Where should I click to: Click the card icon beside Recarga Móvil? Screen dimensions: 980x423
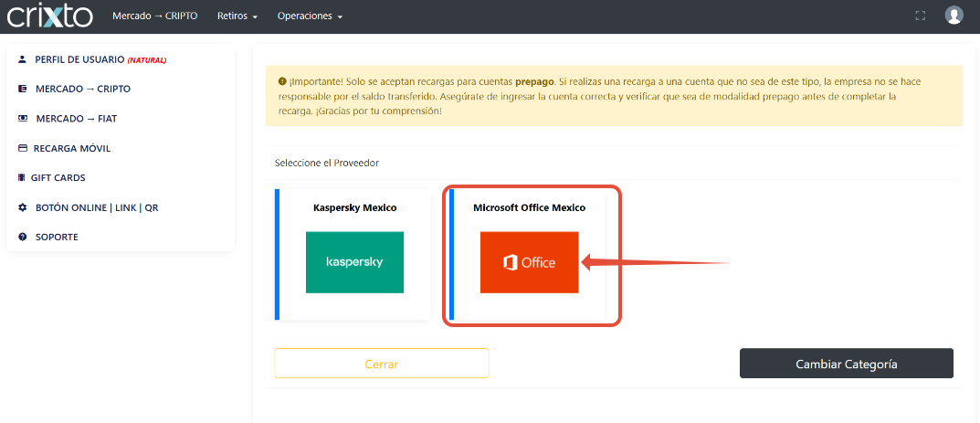tap(23, 148)
